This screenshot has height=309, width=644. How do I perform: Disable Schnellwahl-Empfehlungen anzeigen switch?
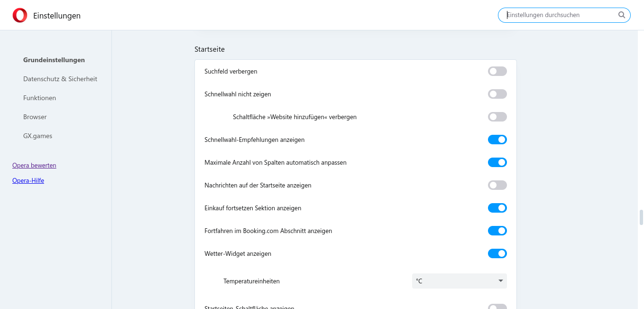pos(497,140)
